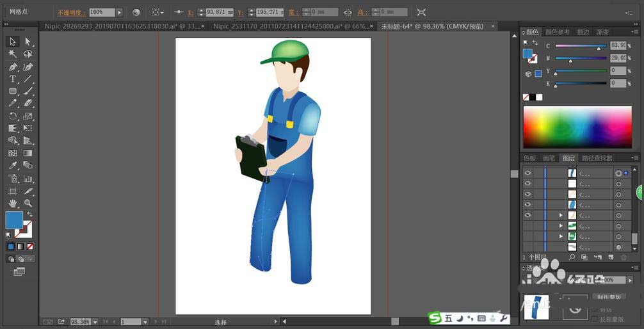Viewport: 644px width, 329px height.
Task: Click the C cyan slider handle
Action: click(599, 49)
